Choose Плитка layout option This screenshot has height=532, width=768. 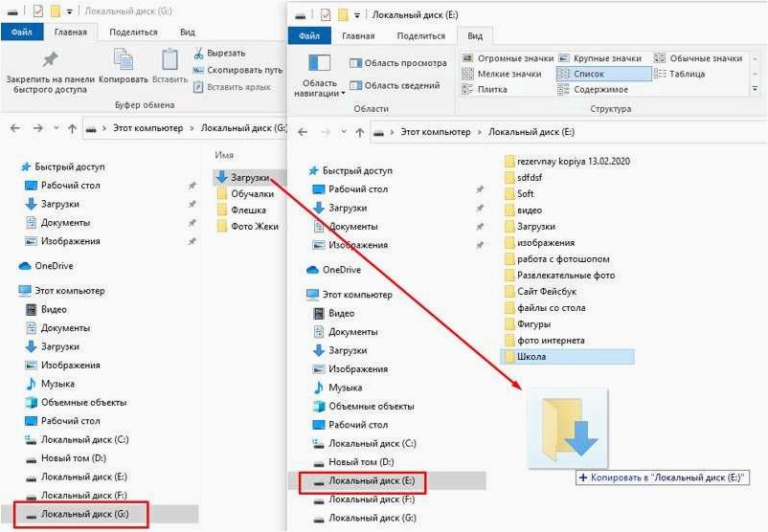pyautogui.click(x=485, y=90)
